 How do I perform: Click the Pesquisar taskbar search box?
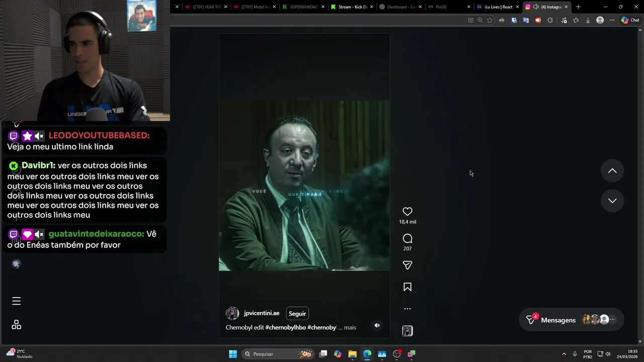(x=278, y=354)
